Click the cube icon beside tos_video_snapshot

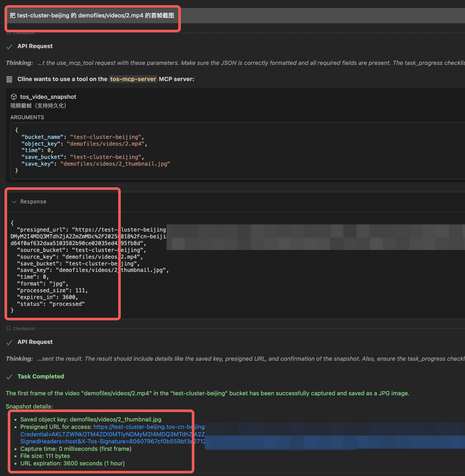(14, 97)
